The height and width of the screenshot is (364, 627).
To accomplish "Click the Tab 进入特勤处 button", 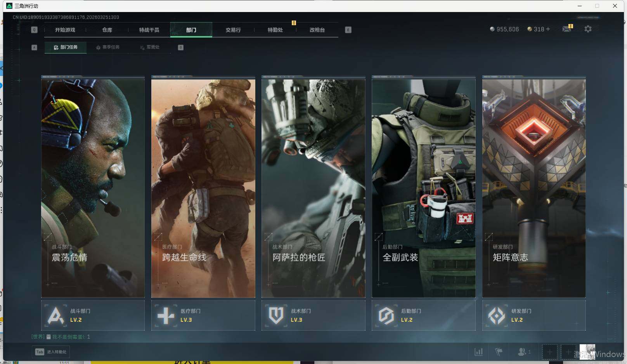I will (x=51, y=352).
